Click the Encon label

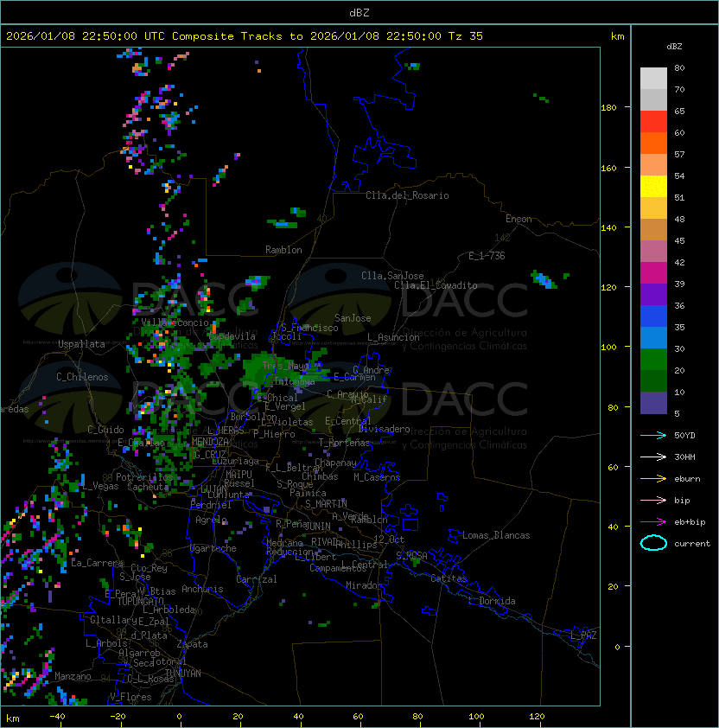pos(519,219)
